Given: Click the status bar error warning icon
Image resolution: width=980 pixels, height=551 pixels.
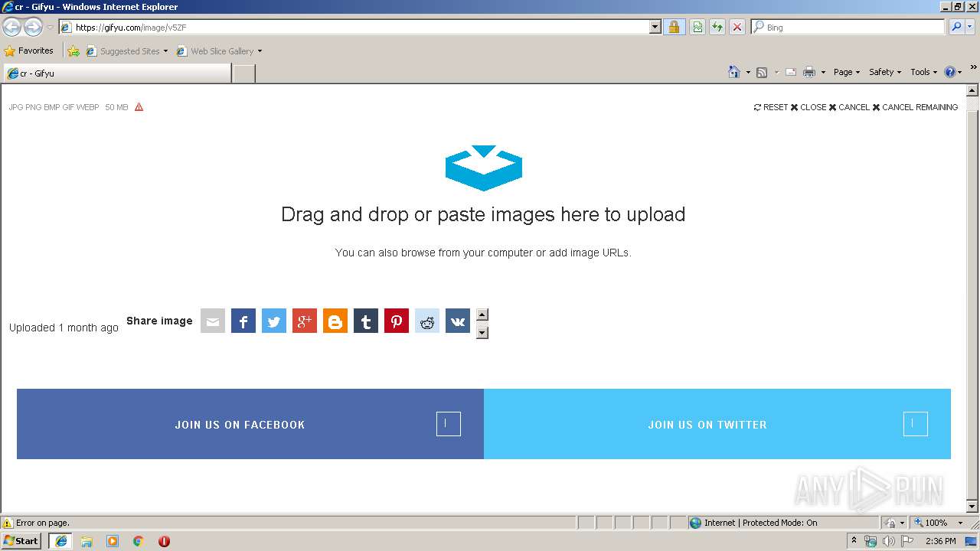Looking at the screenshot, I should (x=8, y=523).
